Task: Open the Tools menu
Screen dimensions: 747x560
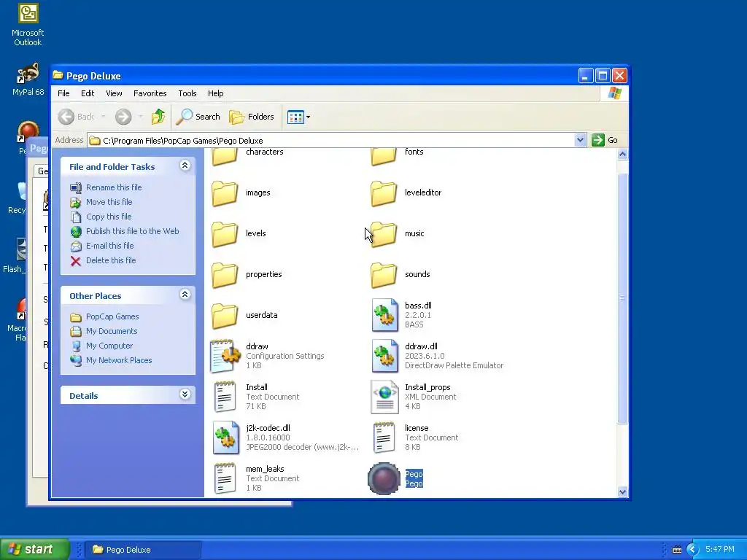Action: click(x=187, y=93)
